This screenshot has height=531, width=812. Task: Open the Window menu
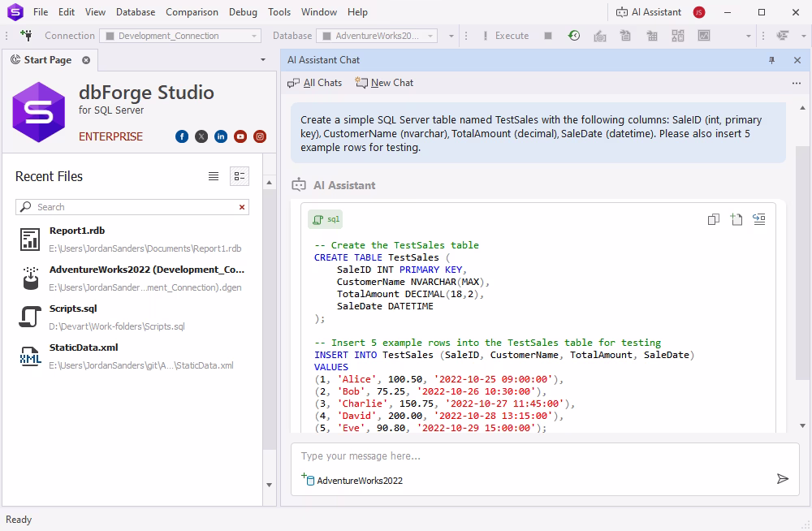(319, 12)
